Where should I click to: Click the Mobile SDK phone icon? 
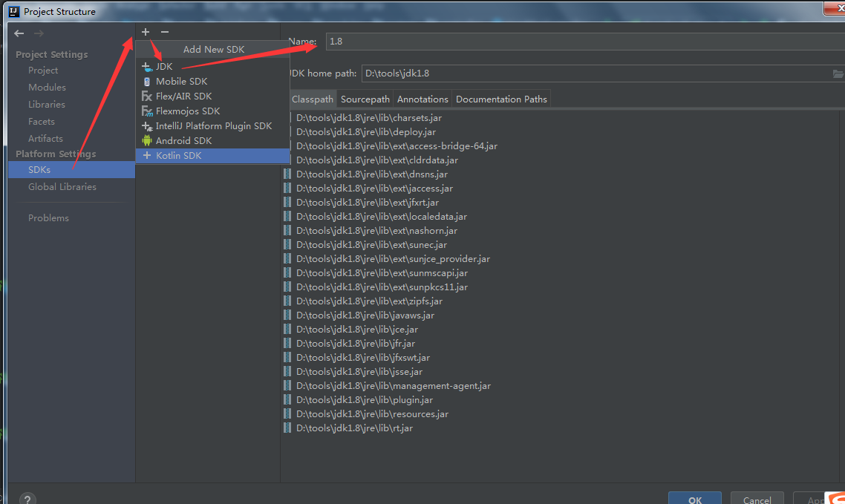(146, 82)
